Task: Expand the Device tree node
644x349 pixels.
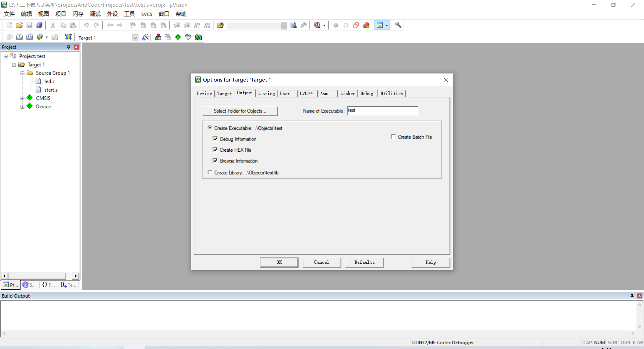Action: coord(22,107)
